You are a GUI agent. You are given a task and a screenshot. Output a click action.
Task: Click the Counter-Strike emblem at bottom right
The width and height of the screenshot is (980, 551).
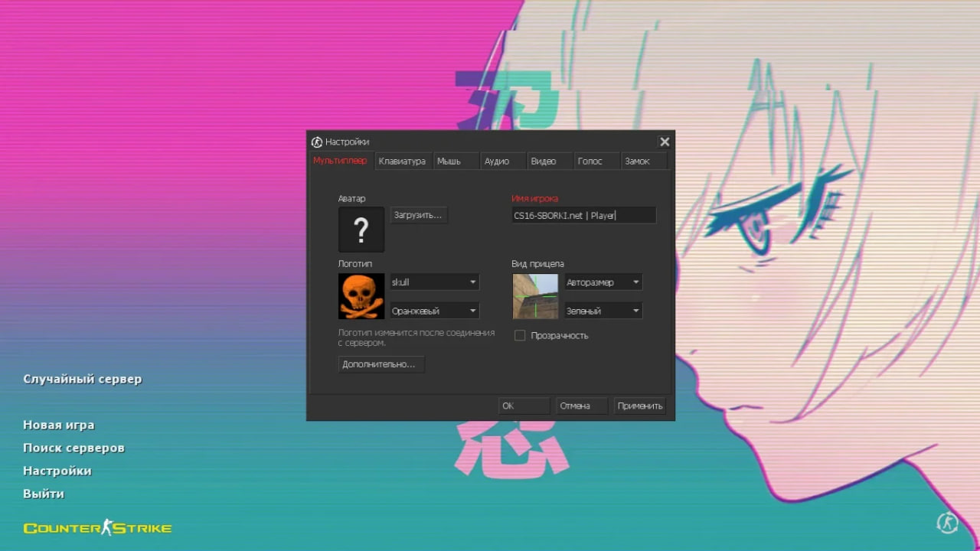947,523
